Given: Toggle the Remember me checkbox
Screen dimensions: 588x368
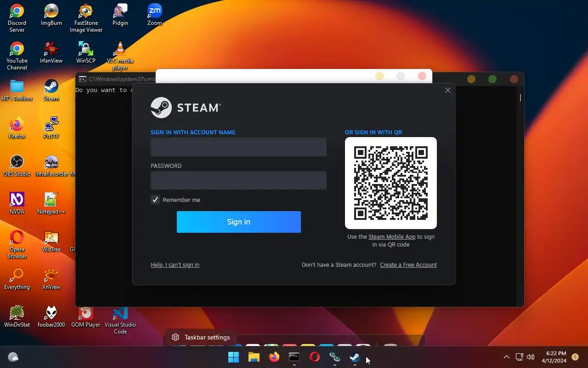Looking at the screenshot, I should click(155, 200).
